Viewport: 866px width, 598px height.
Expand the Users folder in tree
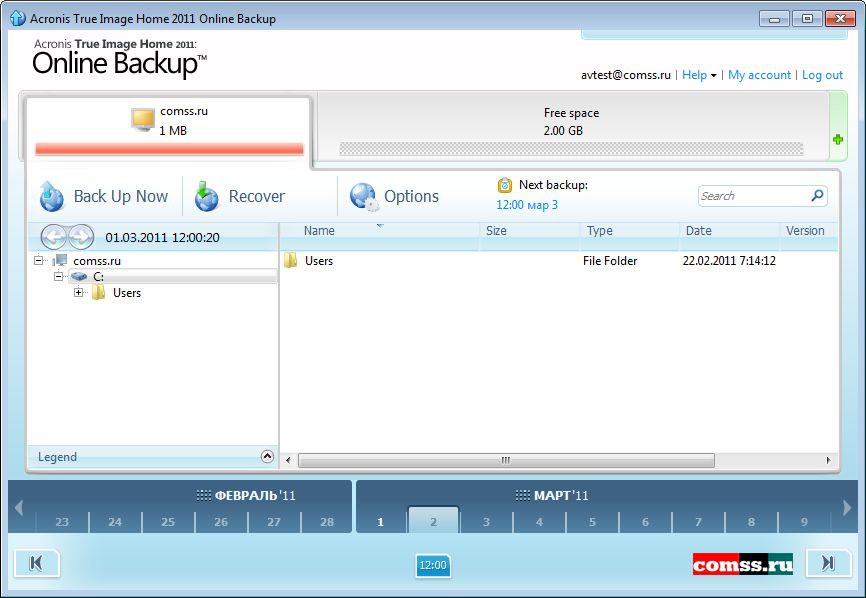[79, 293]
